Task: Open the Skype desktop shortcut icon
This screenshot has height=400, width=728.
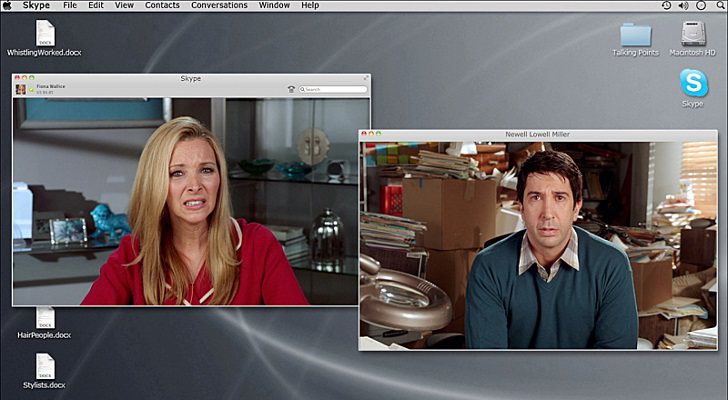Action: coord(693,84)
